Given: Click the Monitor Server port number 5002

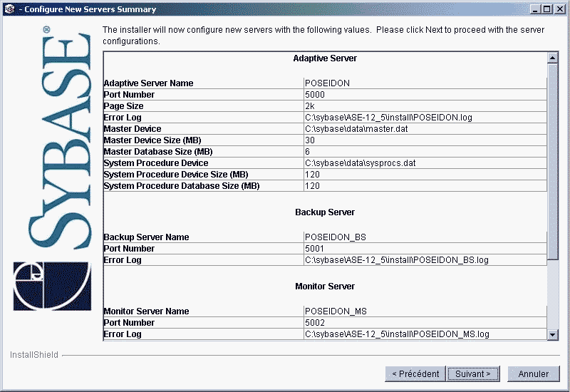Looking at the screenshot, I should 315,323.
